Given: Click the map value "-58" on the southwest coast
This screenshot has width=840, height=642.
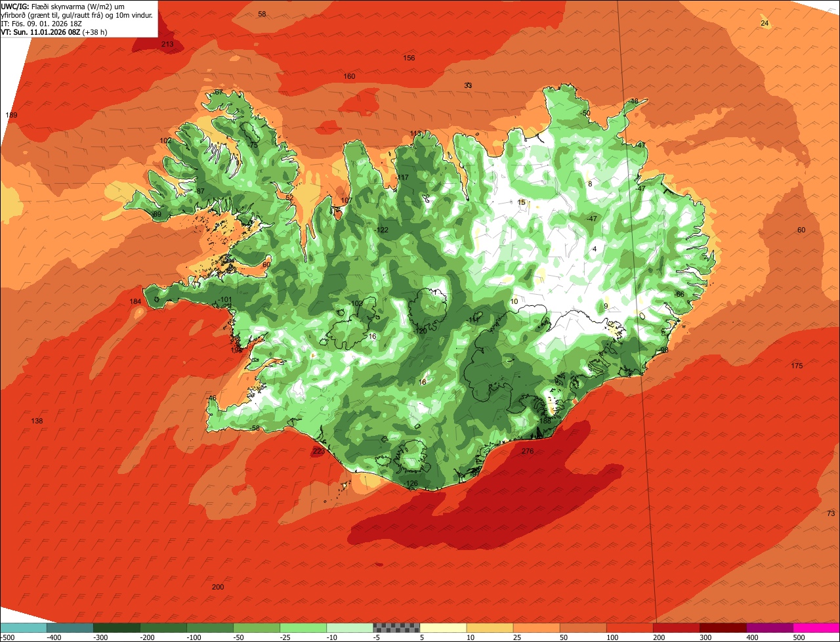Looking at the screenshot, I should tap(255, 428).
